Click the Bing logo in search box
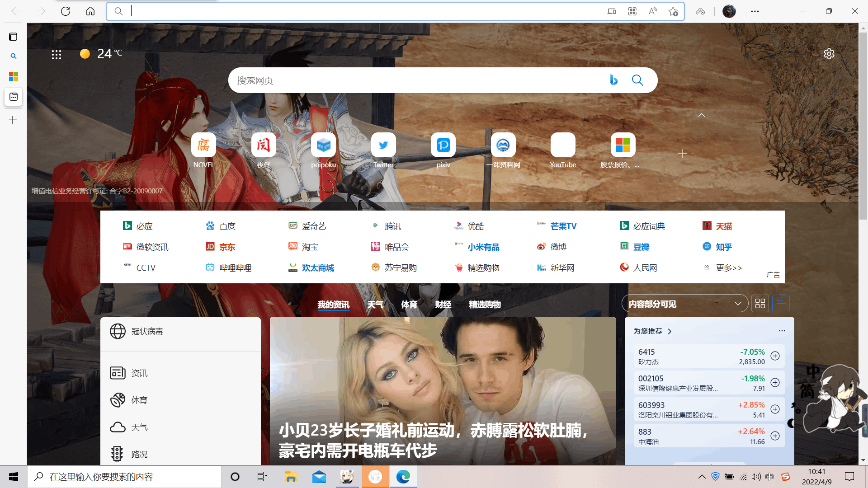Image resolution: width=868 pixels, height=488 pixels. pos(613,80)
